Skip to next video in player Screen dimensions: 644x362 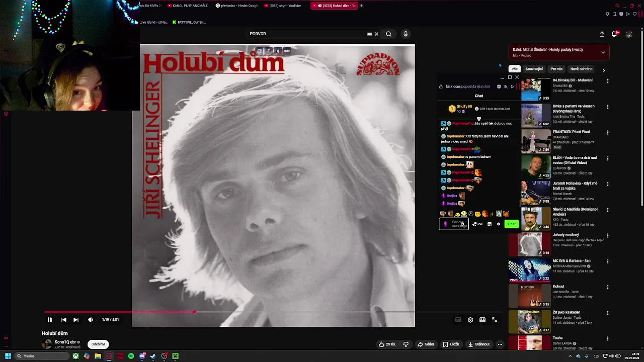[75, 320]
